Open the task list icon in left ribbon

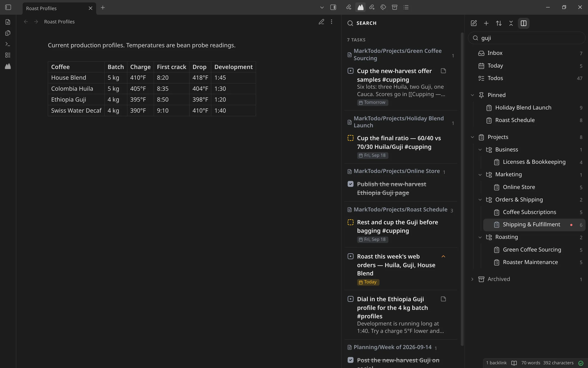click(8, 55)
